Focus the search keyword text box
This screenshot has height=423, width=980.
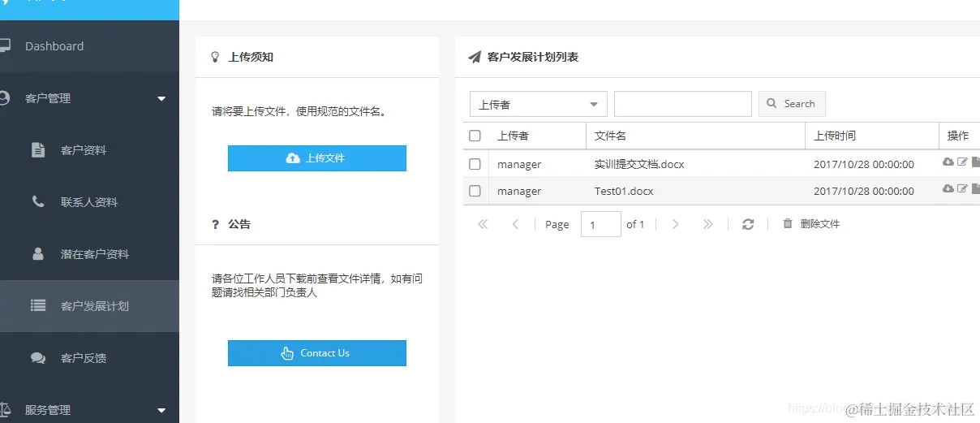coord(683,104)
